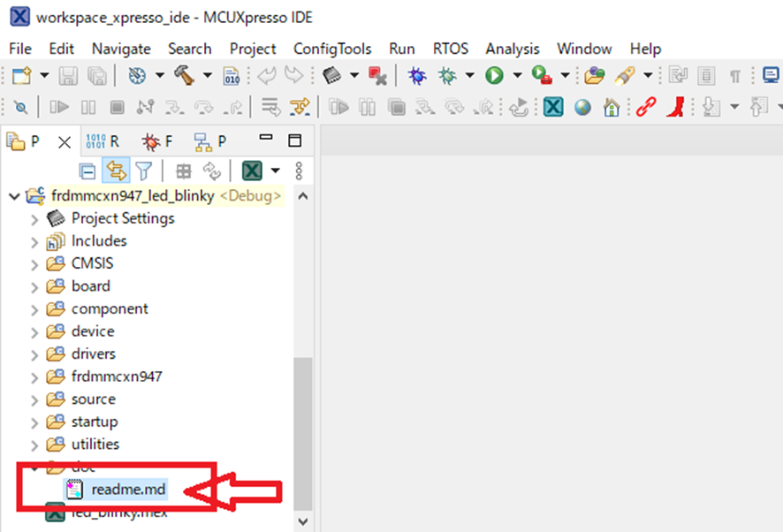Screen dimensions: 783x532
Task: Toggle Link with Editor button
Action: [116, 171]
